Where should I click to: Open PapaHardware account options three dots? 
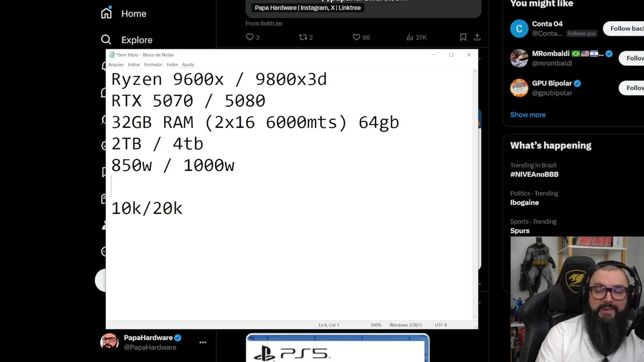pos(203,342)
